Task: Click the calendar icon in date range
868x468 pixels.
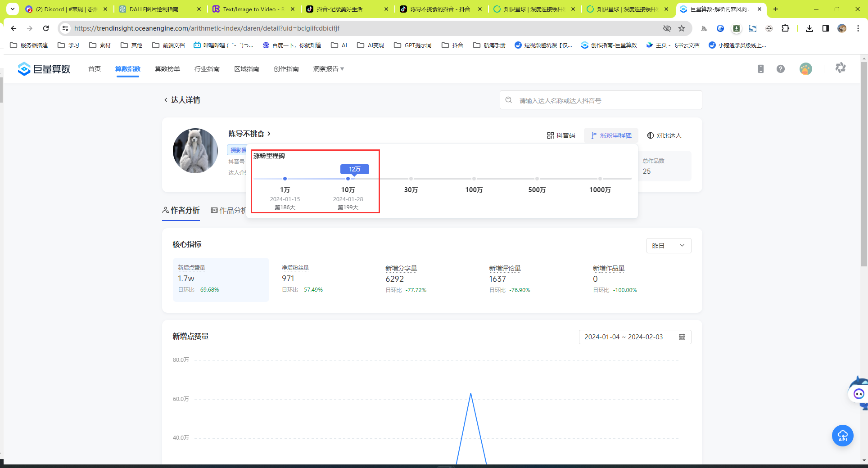Action: (x=682, y=337)
